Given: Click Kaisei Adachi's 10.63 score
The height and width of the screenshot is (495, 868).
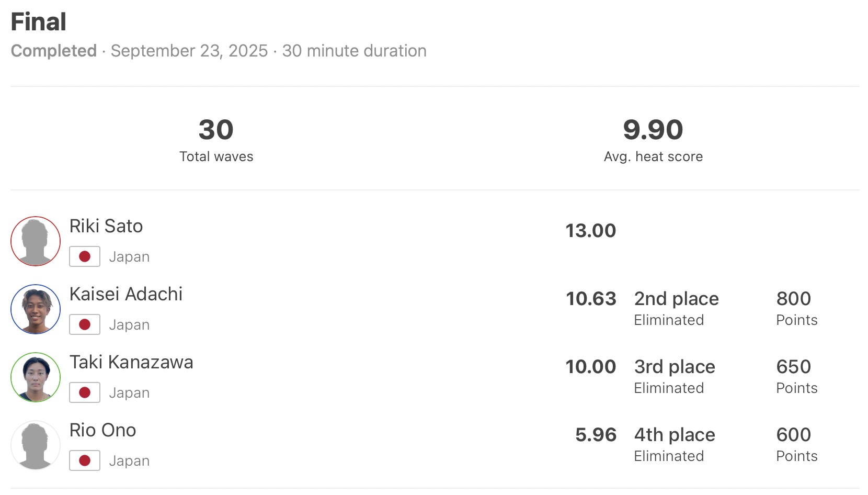Looking at the screenshot, I should point(591,299).
